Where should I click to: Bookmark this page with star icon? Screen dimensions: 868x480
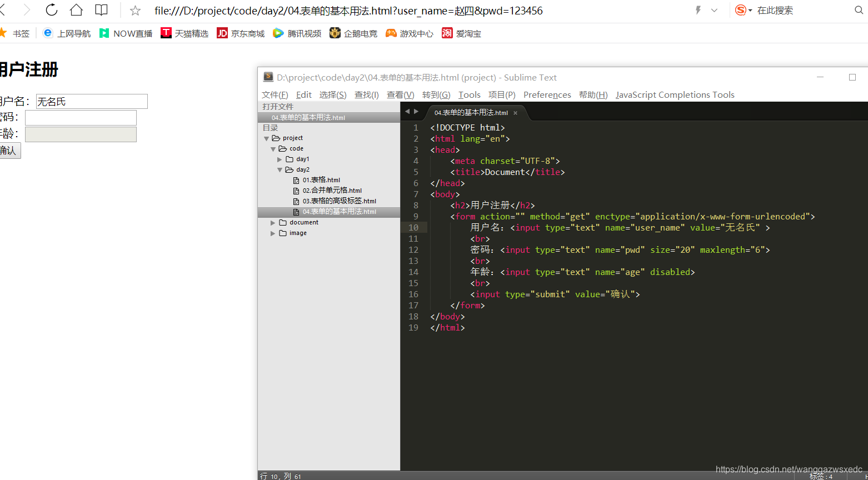pos(135,11)
